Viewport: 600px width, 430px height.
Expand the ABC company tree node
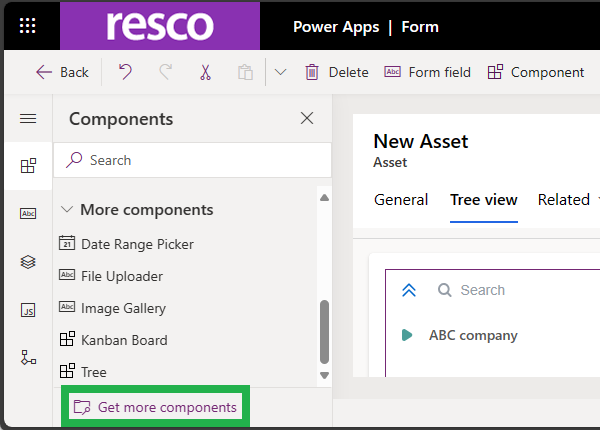pos(407,335)
